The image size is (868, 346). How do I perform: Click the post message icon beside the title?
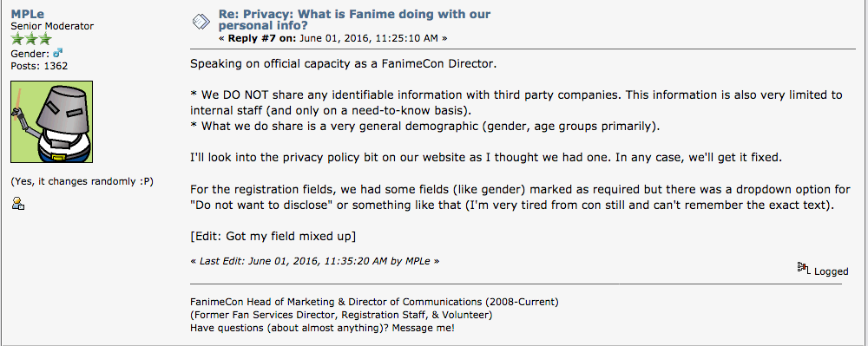(x=201, y=22)
